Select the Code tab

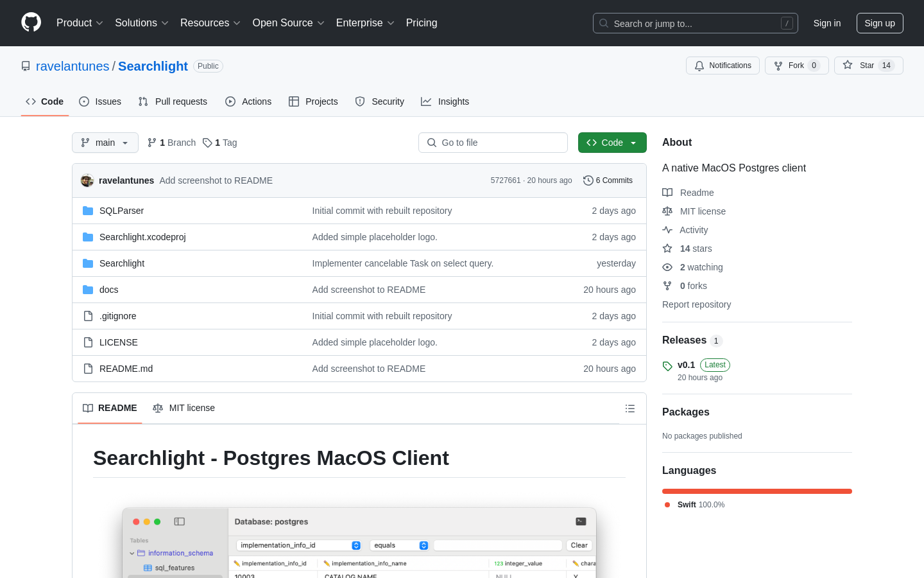45,101
